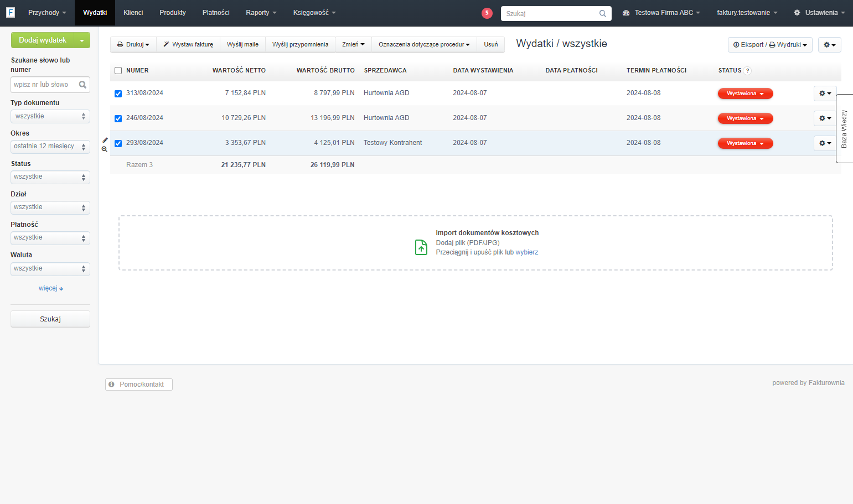Open gear menu for invoice 313/08/2024

[x=825, y=93]
